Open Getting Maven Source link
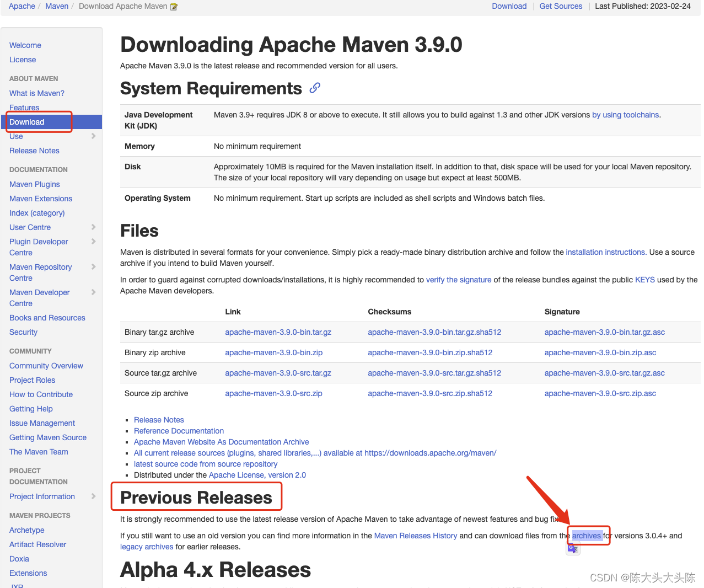The width and height of the screenshot is (704, 588). 48,437
